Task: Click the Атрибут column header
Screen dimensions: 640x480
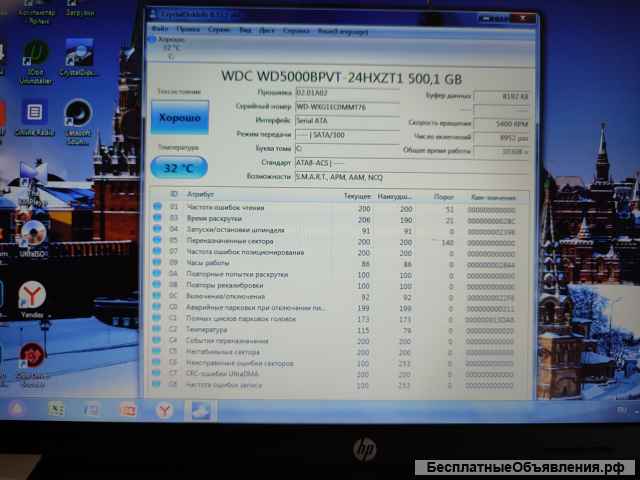Action: click(x=200, y=197)
